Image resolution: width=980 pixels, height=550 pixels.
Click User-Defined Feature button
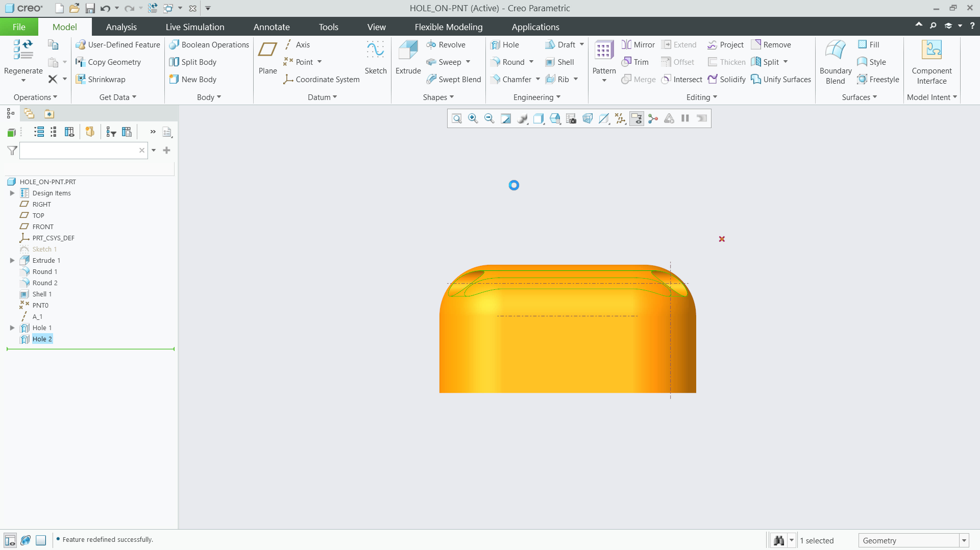117,45
